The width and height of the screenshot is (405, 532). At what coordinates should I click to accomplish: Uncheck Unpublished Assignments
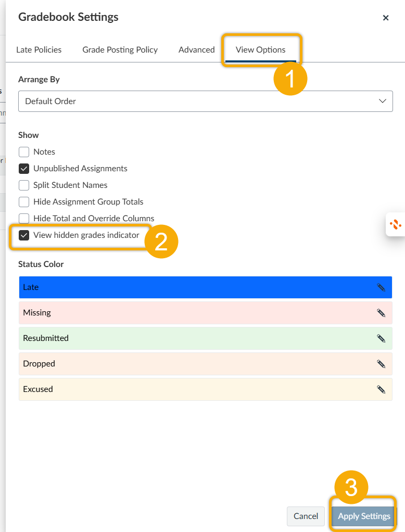24,169
